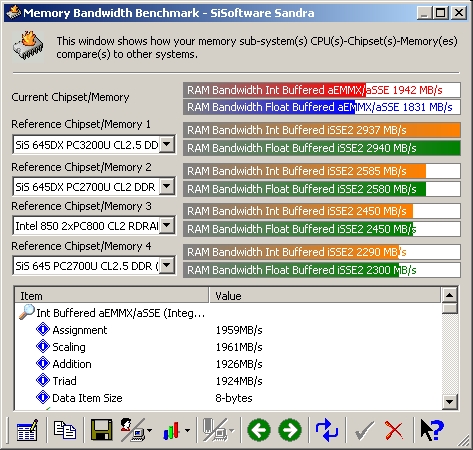Viewport: 473px width, 450px height.
Task: Select the Triad result row
Action: tap(228, 381)
